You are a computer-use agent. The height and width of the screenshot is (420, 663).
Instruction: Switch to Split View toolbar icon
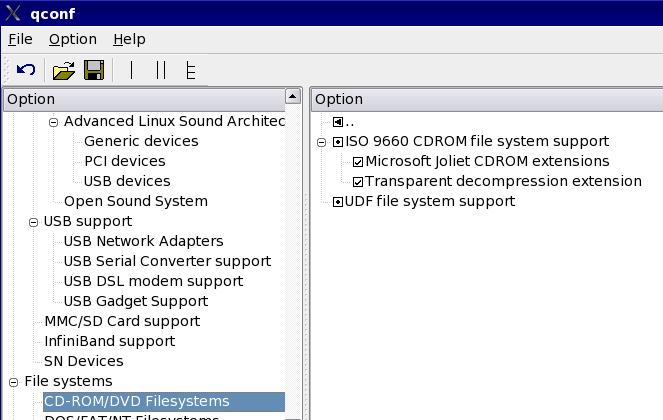click(161, 70)
